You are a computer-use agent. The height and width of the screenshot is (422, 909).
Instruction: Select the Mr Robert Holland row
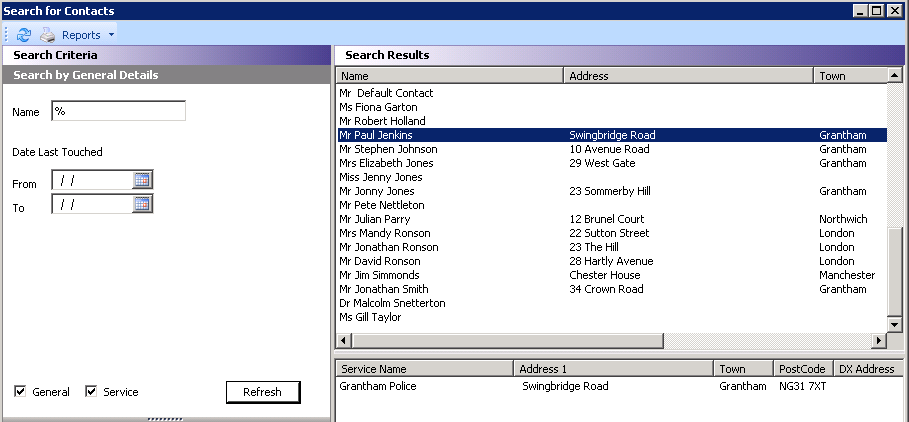(612, 121)
